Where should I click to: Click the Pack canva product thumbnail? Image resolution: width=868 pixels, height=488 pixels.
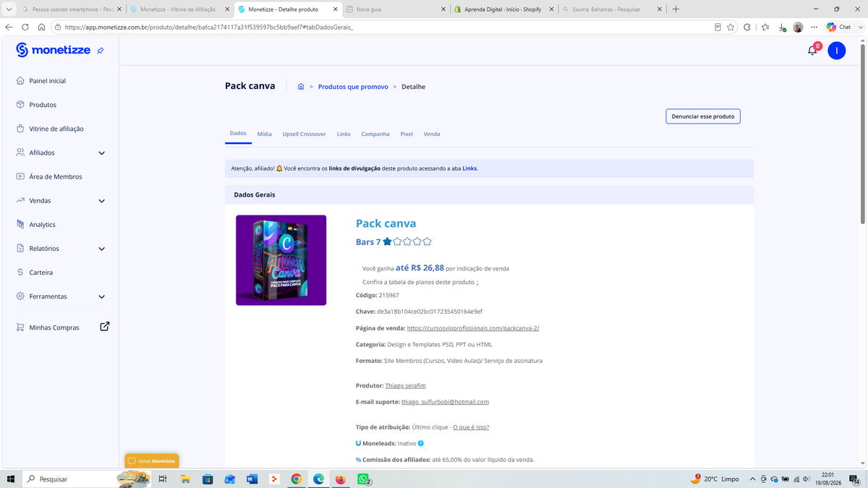tap(281, 260)
